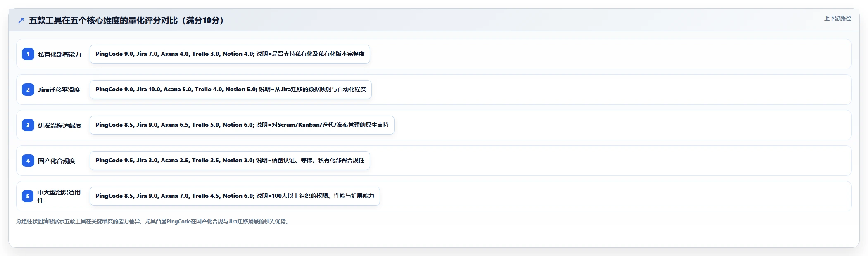The width and height of the screenshot is (868, 256).
Task: Click number badge 4 for 国产化合规度
Action: pyautogui.click(x=28, y=161)
